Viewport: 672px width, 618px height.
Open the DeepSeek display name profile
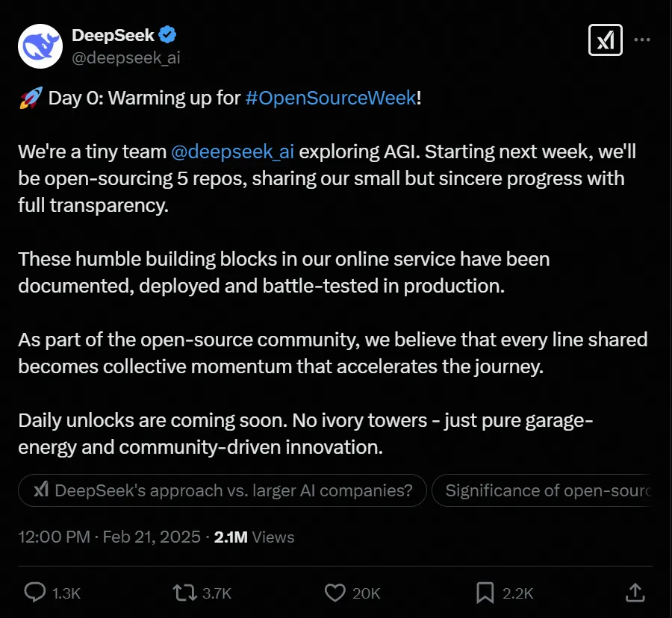(x=113, y=34)
